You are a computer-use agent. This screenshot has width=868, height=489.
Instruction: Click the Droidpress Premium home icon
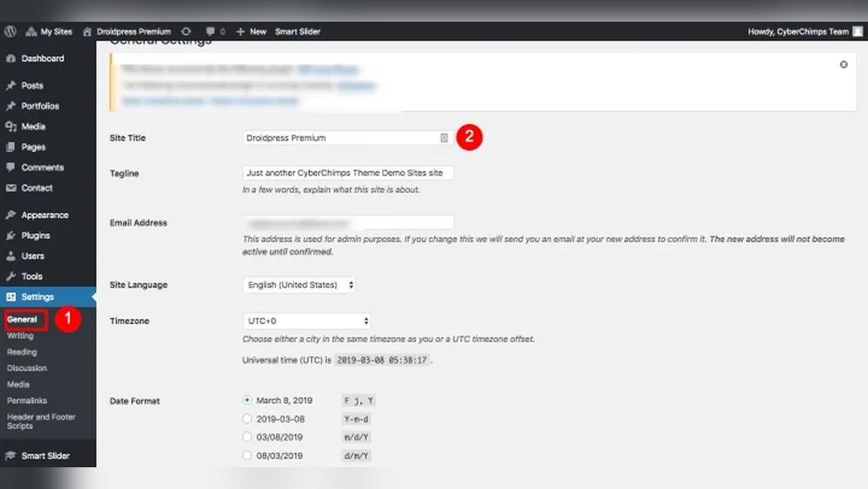click(x=87, y=31)
